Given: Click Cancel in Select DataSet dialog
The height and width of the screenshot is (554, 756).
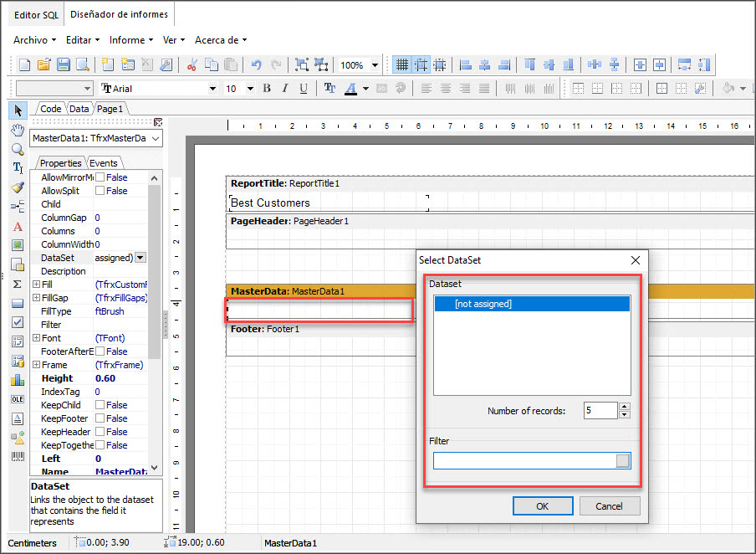Looking at the screenshot, I should tap(609, 506).
